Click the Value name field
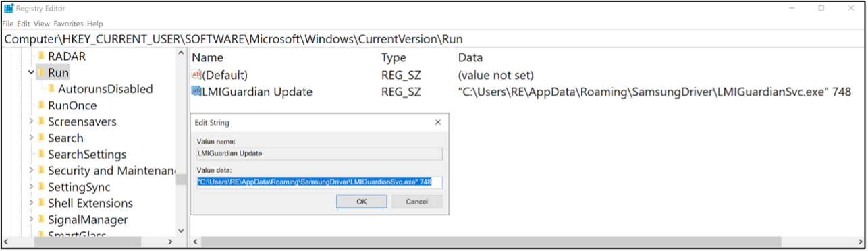 319,153
